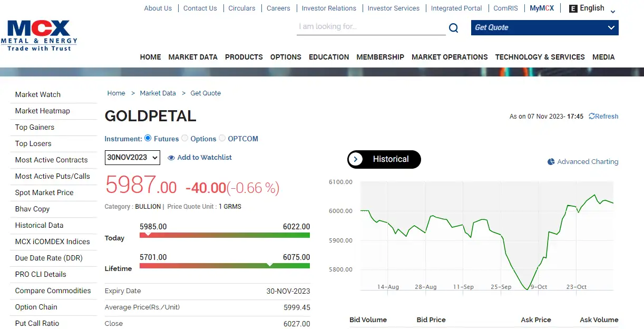Open the language selector chevron
This screenshot has width=644, height=329.
[612, 11]
